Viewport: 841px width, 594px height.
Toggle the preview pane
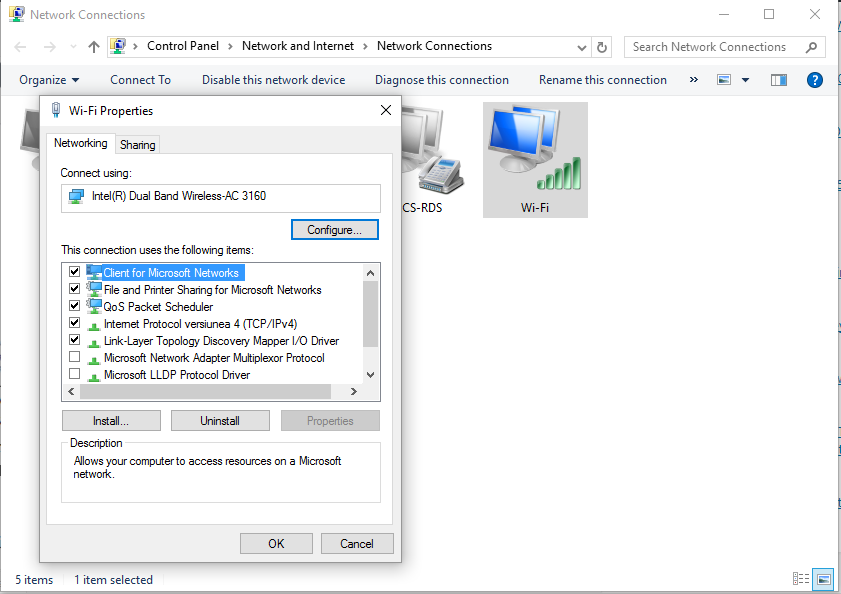(779, 80)
